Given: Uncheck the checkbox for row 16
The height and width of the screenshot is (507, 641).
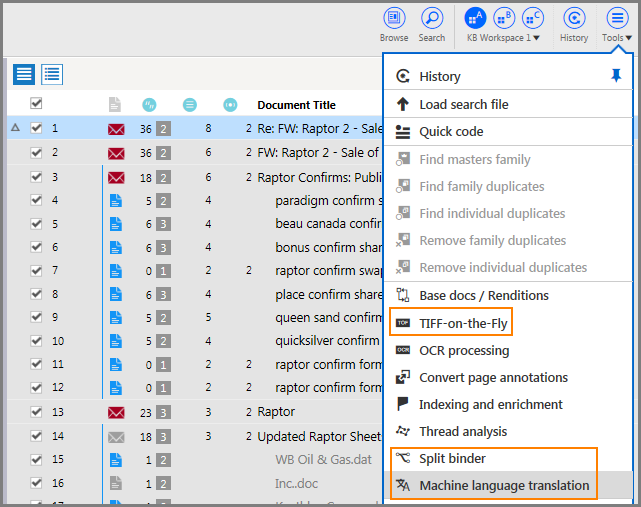Looking at the screenshot, I should 36,483.
